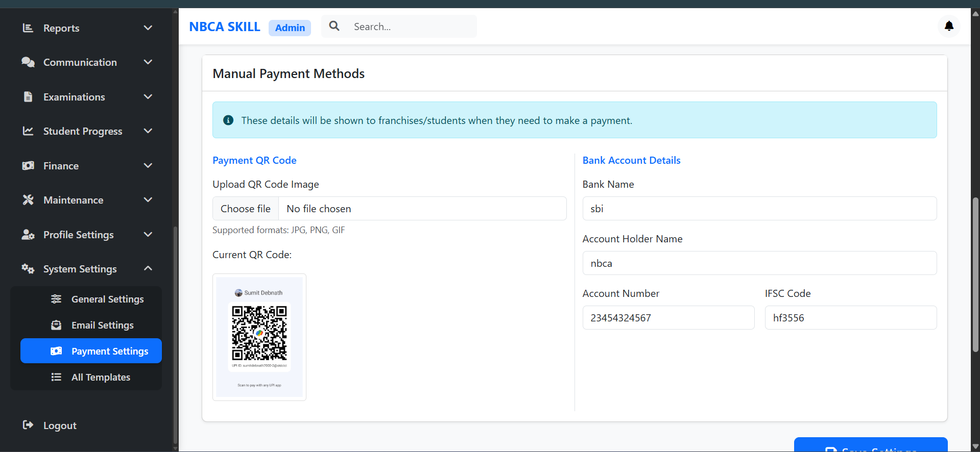The image size is (980, 452).
Task: Expand the Maintenance menu chevron
Action: pos(148,199)
